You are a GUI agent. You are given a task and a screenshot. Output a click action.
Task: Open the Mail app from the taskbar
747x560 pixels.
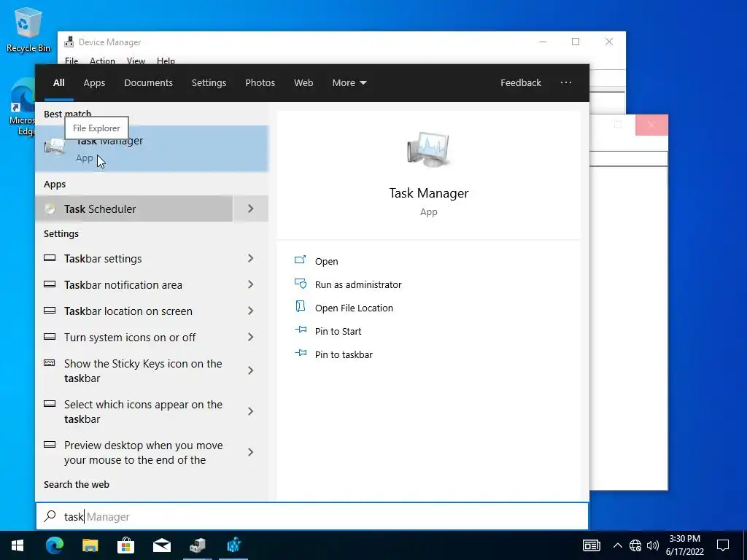pyautogui.click(x=161, y=545)
